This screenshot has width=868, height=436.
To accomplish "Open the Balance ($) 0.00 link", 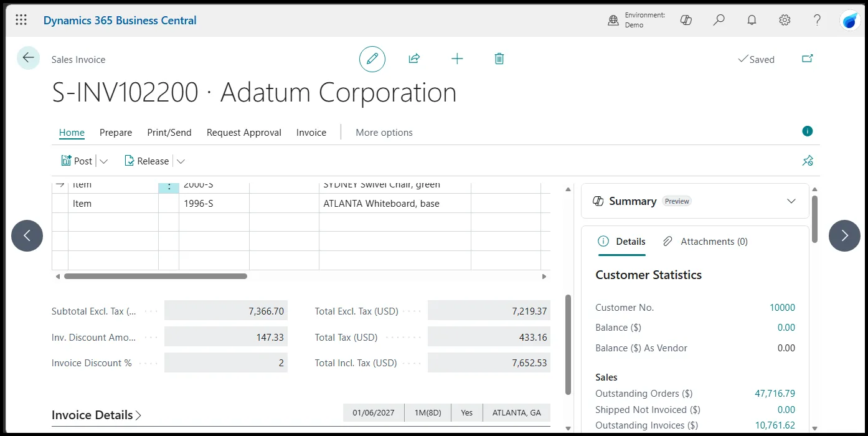I will pos(786,328).
